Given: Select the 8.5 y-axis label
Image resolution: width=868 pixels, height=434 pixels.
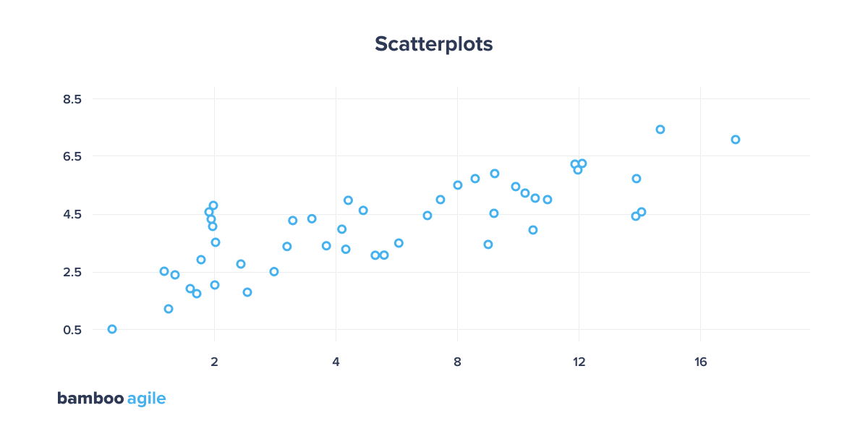Looking at the screenshot, I should [x=72, y=98].
